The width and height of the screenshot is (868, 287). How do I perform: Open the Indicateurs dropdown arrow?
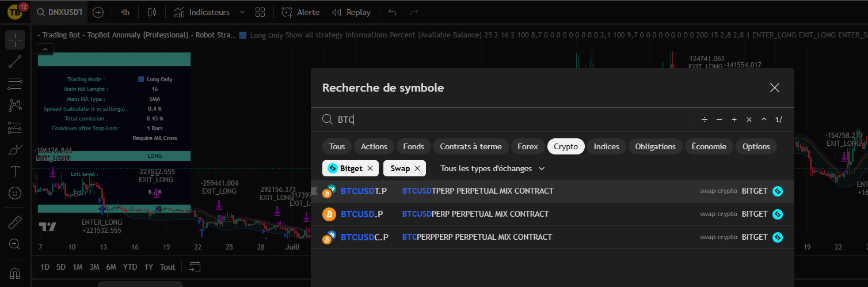(x=242, y=12)
